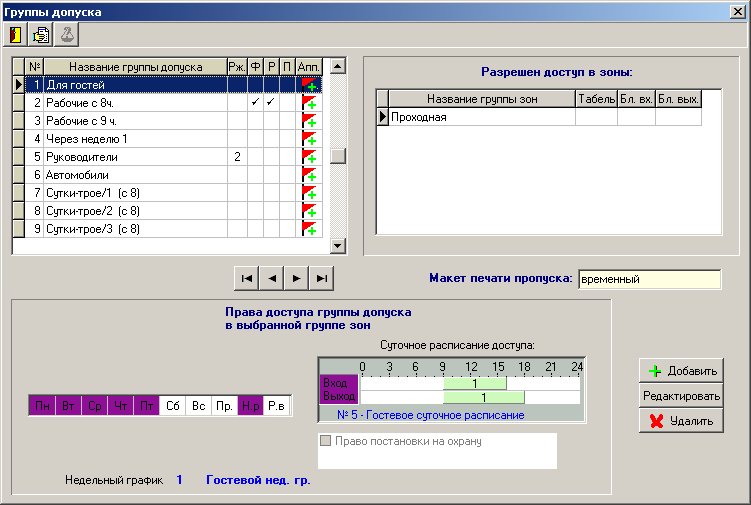Toggle Р checkmark in Рабочие с 8ч. row
751x505 pixels.
272,103
